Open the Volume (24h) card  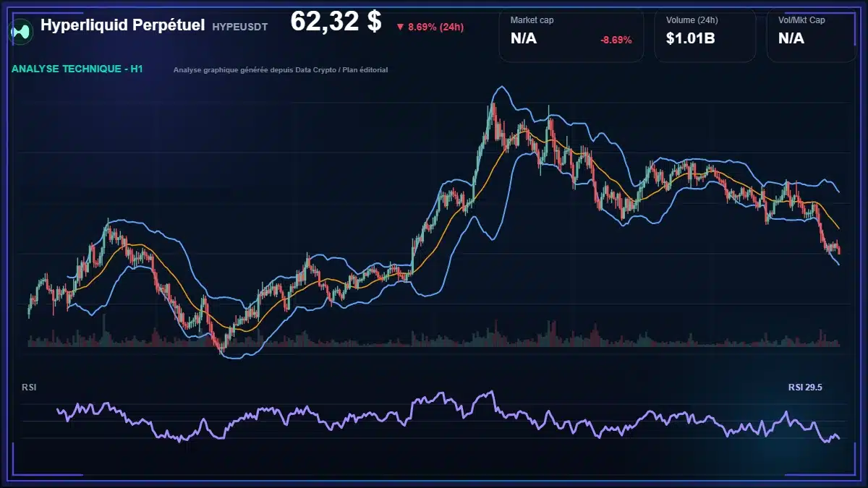tap(705, 35)
